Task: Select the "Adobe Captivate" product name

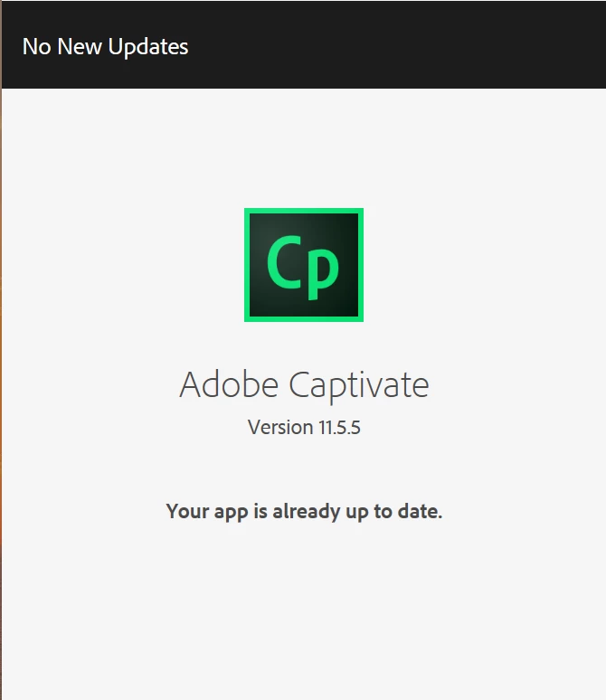Action: (304, 385)
